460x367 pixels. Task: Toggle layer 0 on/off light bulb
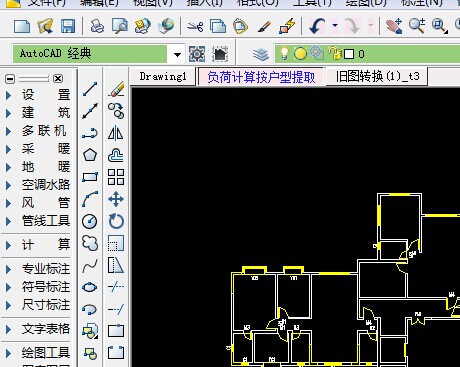[x=284, y=54]
